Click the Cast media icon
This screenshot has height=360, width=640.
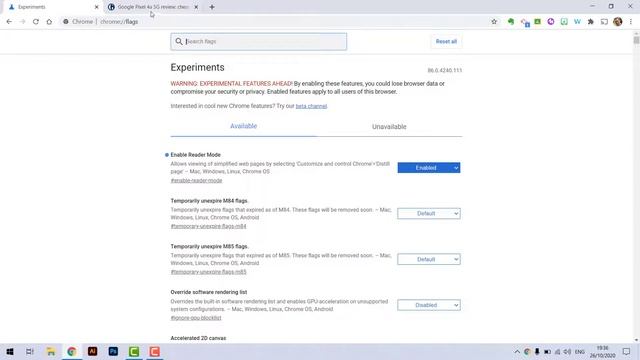pyautogui.click(x=604, y=22)
